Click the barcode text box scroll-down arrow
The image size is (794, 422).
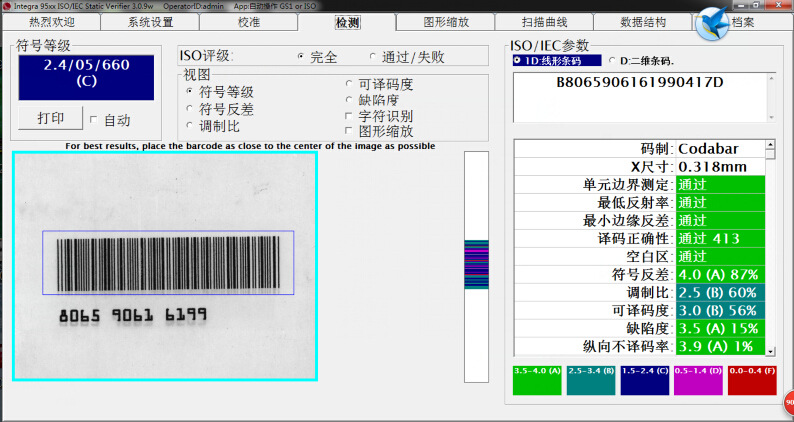(771, 118)
